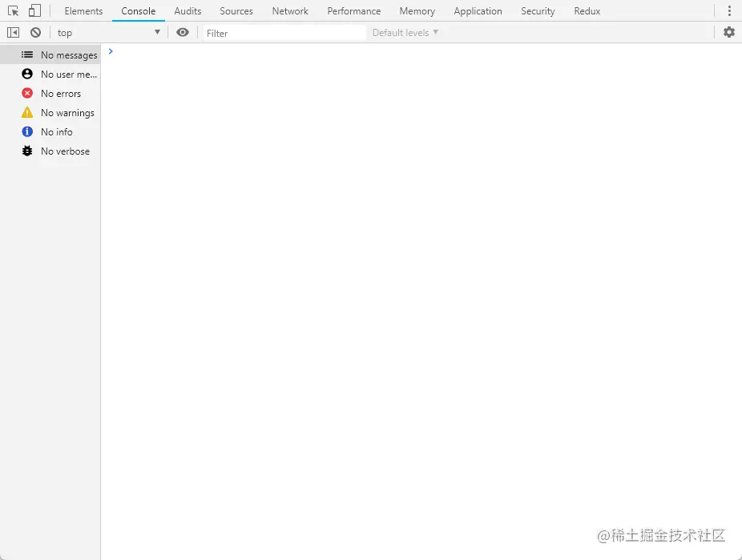Switch to the Elements tab
The width and height of the screenshot is (742, 560).
tap(83, 11)
